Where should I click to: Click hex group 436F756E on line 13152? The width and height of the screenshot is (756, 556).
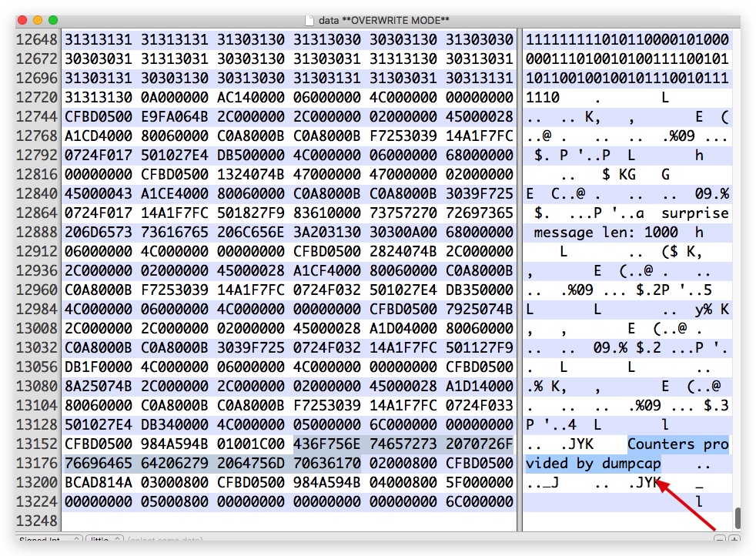tap(327, 444)
